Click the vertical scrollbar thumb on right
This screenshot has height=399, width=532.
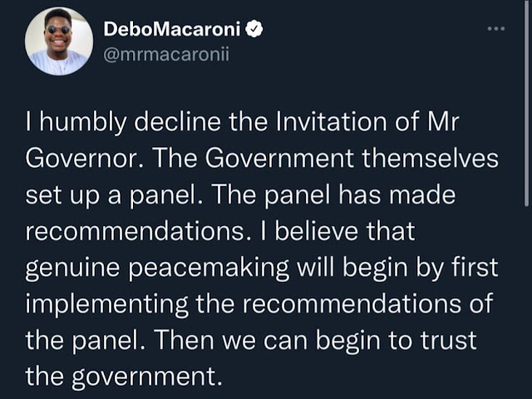tap(526, 103)
